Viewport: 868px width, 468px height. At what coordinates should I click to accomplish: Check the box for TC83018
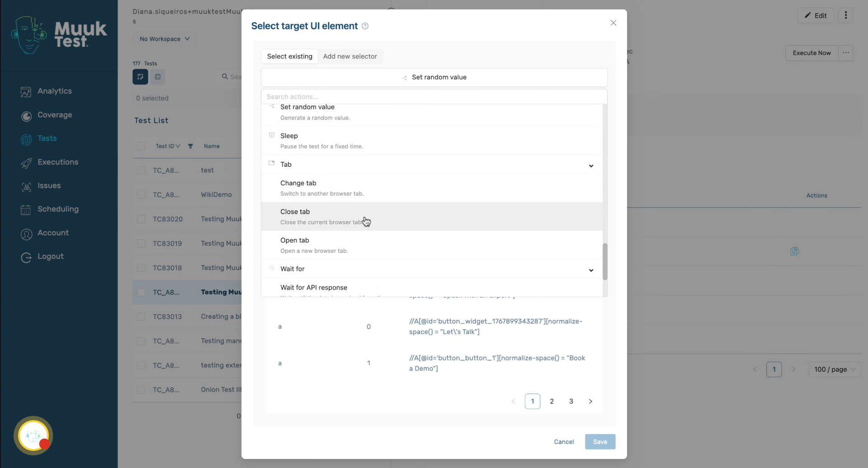[142, 268]
